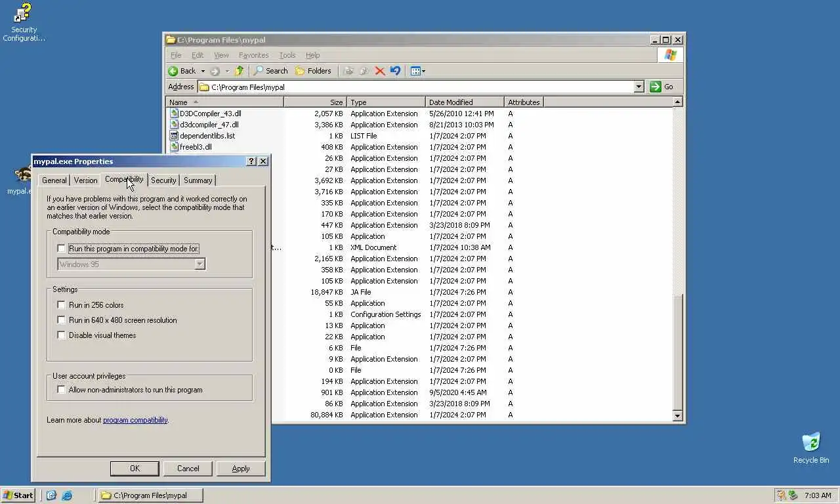The width and height of the screenshot is (840, 504).
Task: Select the Compatibility tab
Action: click(124, 179)
